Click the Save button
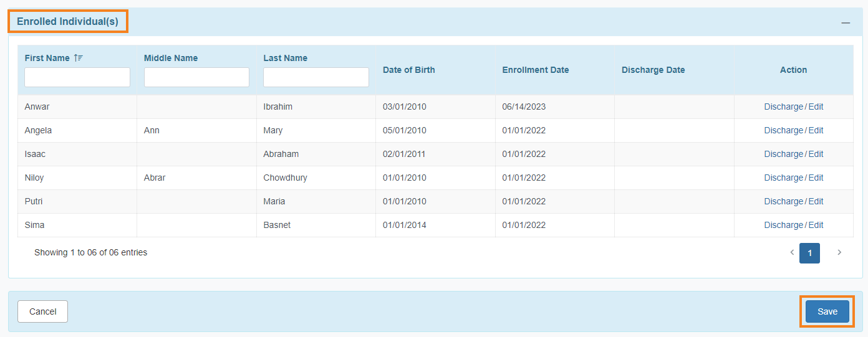 coord(827,311)
